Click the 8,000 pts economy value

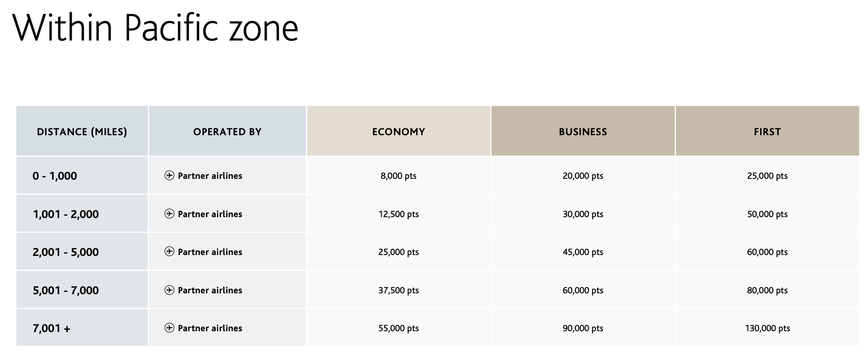pos(398,176)
